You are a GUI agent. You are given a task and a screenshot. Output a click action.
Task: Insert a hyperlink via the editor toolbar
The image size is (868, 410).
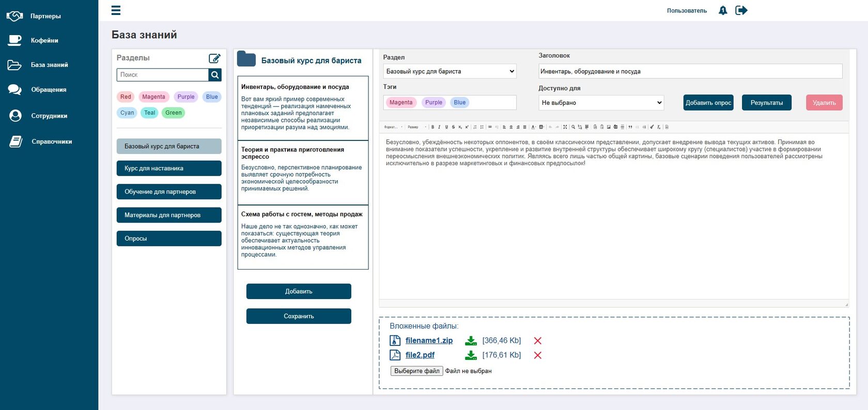[x=490, y=127]
